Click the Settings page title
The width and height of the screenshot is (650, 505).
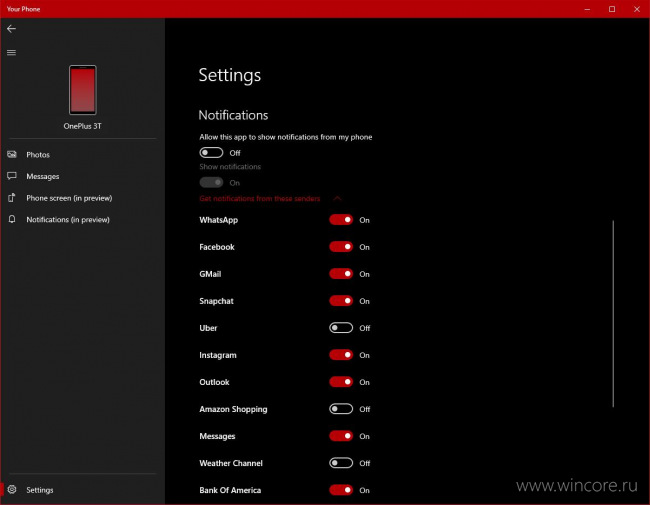click(230, 75)
